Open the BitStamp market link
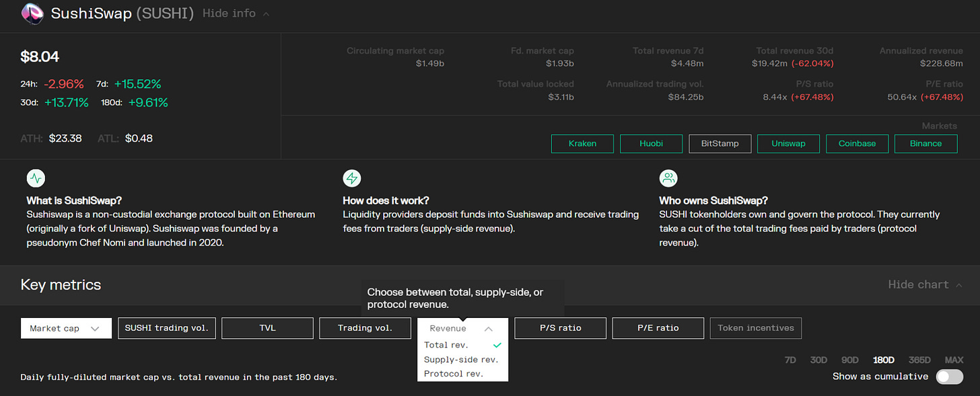Image resolution: width=980 pixels, height=396 pixels. (720, 143)
